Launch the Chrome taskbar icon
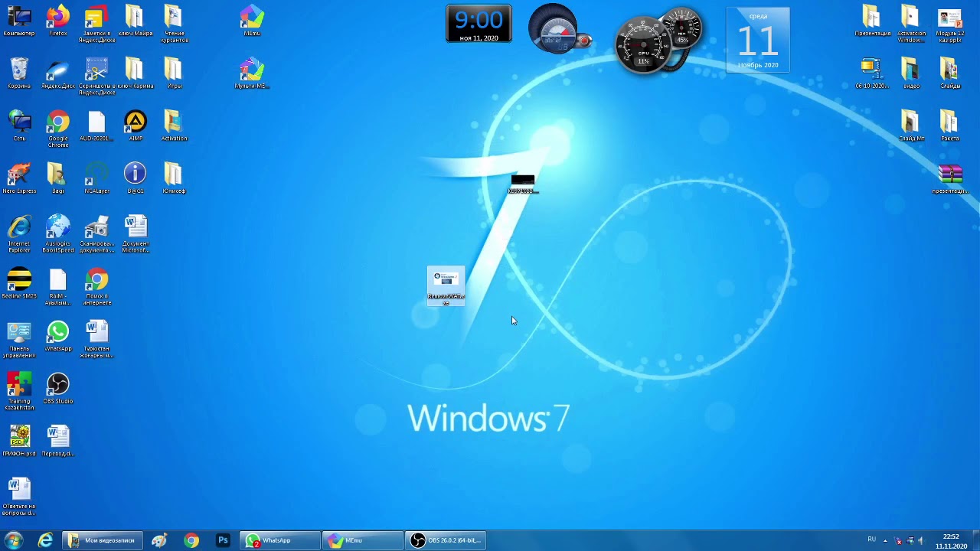The width and height of the screenshot is (980, 551). (191, 540)
